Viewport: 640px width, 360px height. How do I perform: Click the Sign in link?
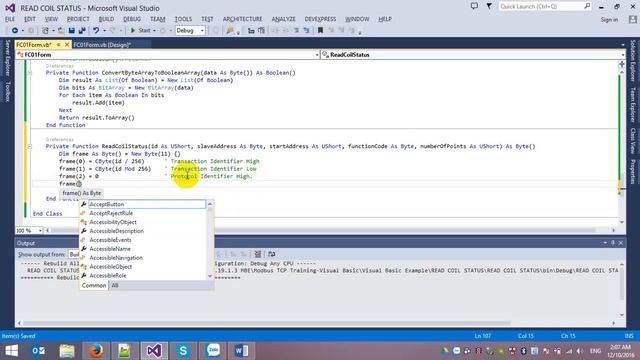click(x=609, y=20)
